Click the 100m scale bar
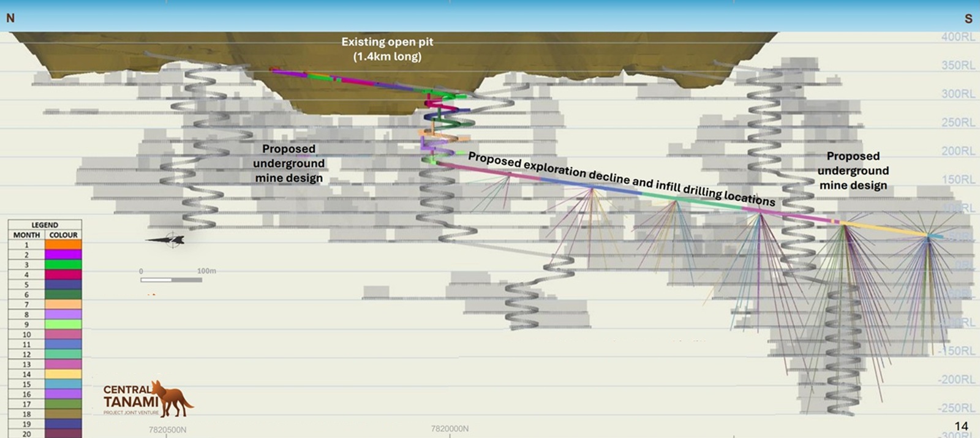 pyautogui.click(x=171, y=280)
